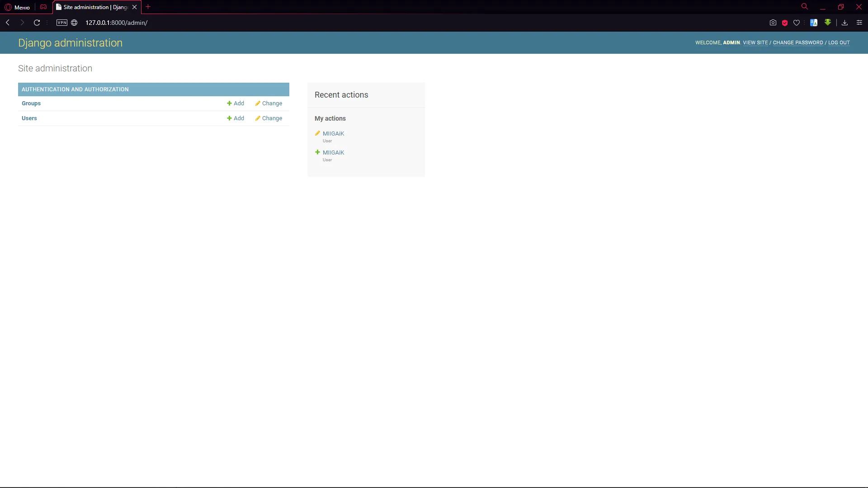
Task: Open the translator extension icon
Action: click(x=814, y=23)
